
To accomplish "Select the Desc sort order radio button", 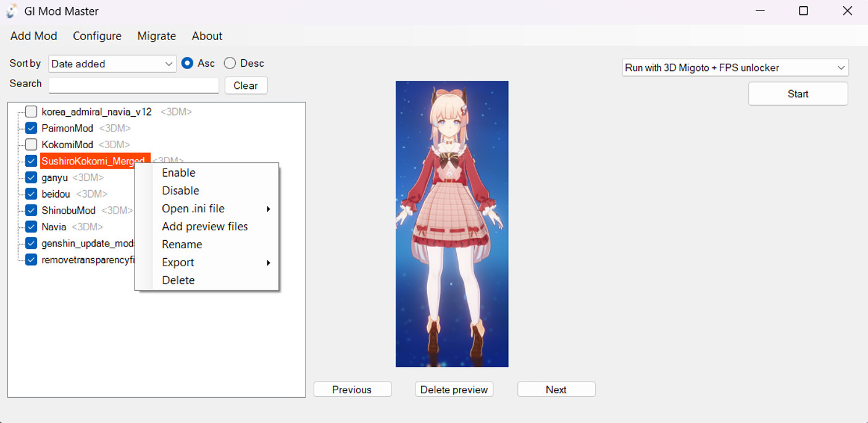I will [230, 63].
